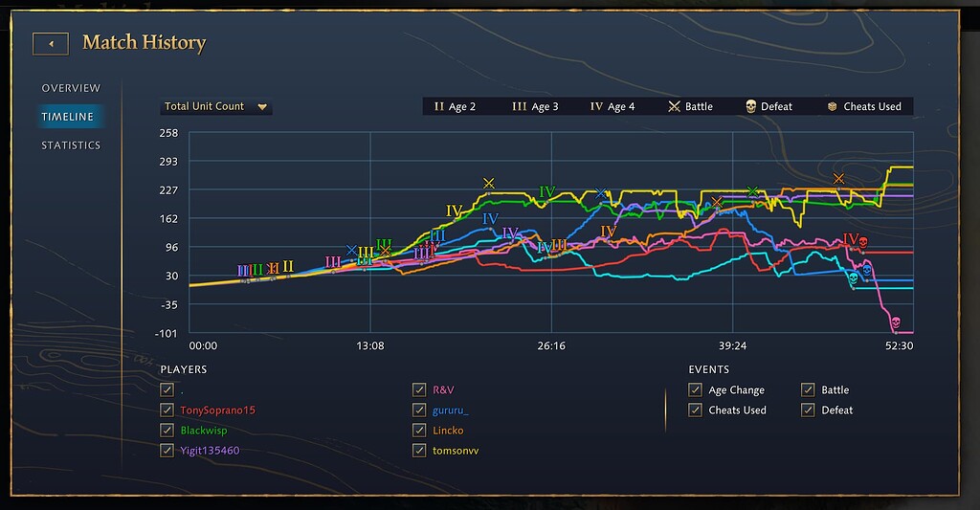This screenshot has width=980, height=510.
Task: Uncheck the Blackwisp player checkbox
Action: pyautogui.click(x=167, y=431)
